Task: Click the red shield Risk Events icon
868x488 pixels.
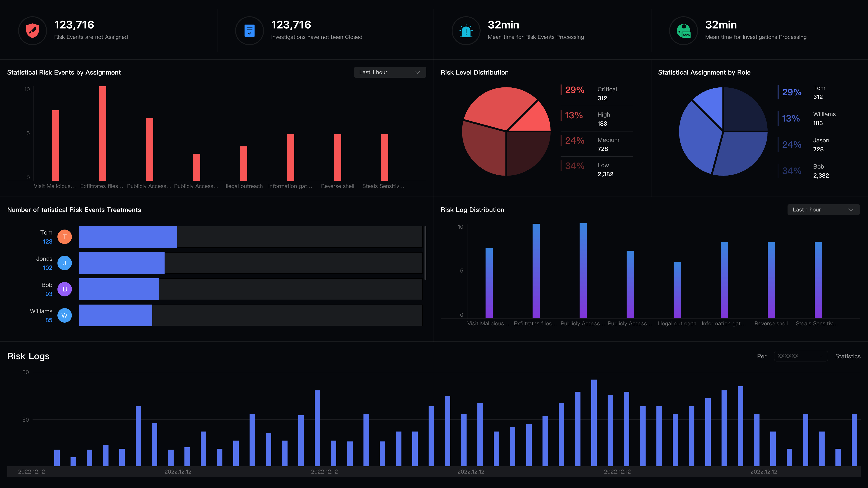Action: pyautogui.click(x=32, y=31)
